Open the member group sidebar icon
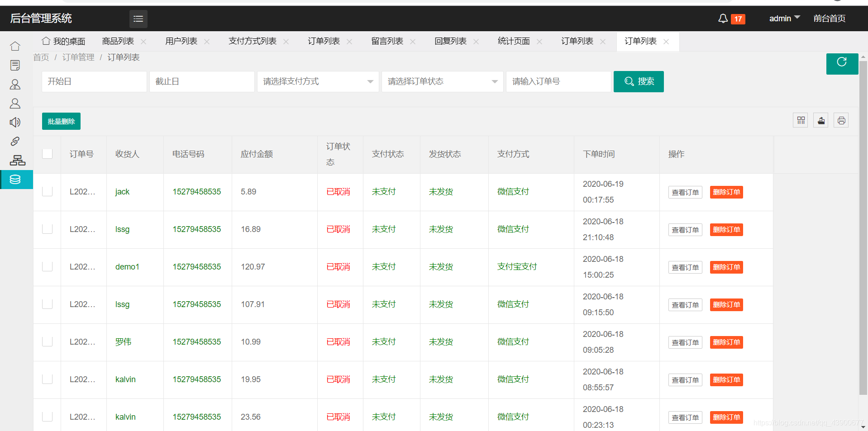 pos(15,84)
